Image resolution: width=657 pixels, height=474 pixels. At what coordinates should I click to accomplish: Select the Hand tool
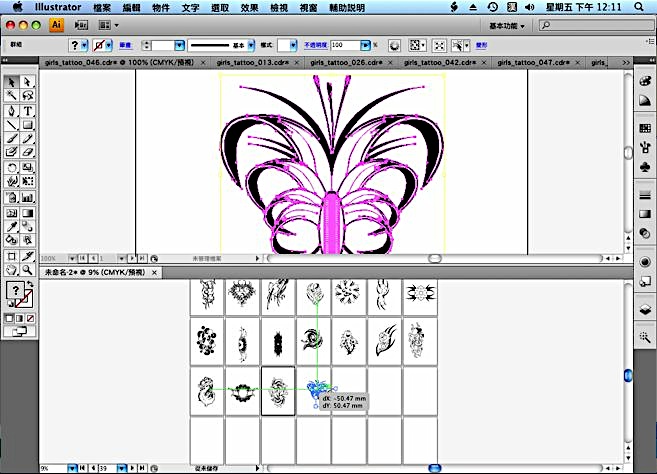pyautogui.click(x=12, y=270)
